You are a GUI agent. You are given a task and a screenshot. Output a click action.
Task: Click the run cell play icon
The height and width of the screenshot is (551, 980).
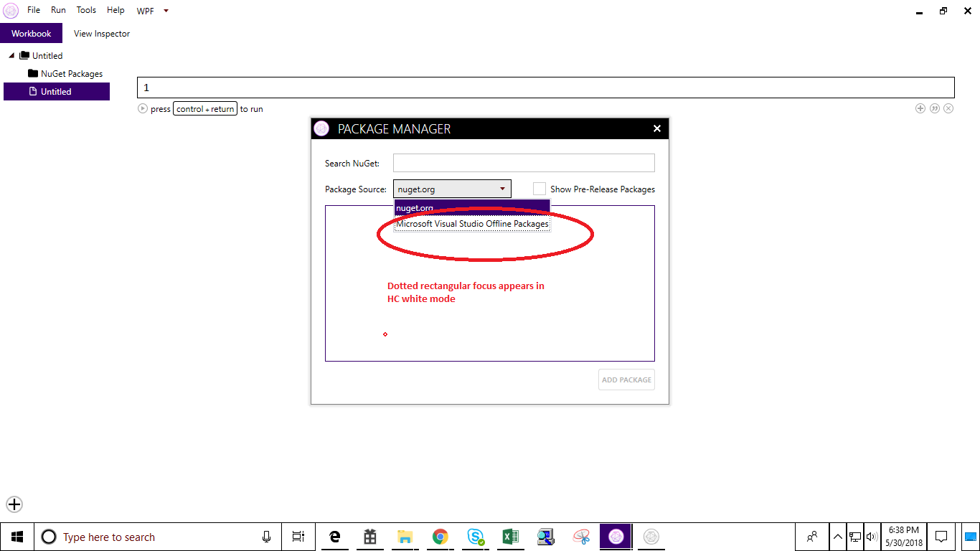click(x=142, y=108)
